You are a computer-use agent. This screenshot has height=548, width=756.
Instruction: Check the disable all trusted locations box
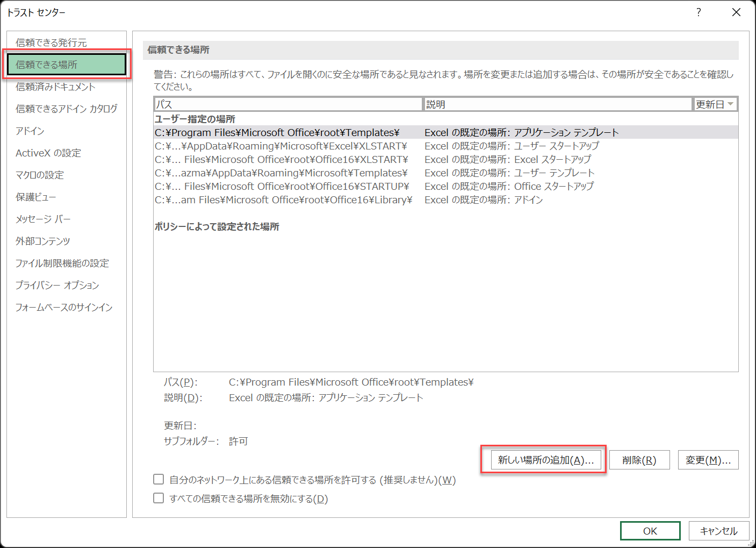pos(159,498)
